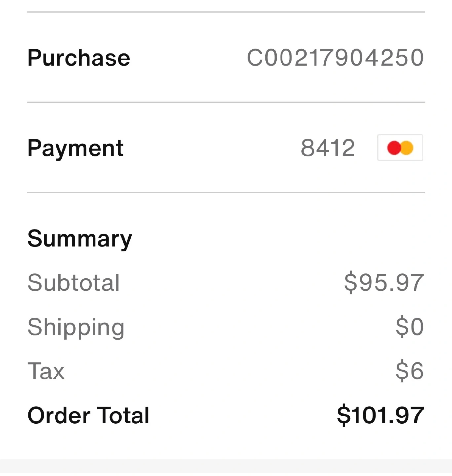Tap the Payment label
This screenshot has width=452, height=476.
pyautogui.click(x=75, y=148)
